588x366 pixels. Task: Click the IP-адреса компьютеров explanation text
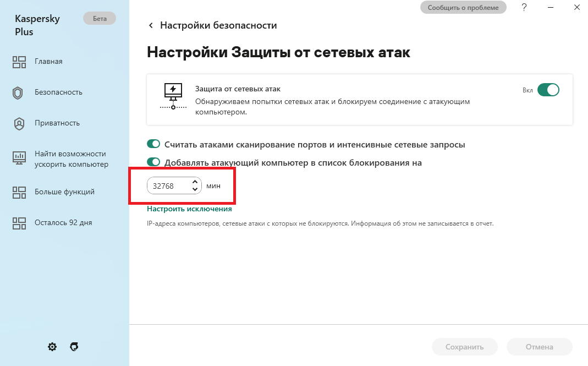pos(320,223)
